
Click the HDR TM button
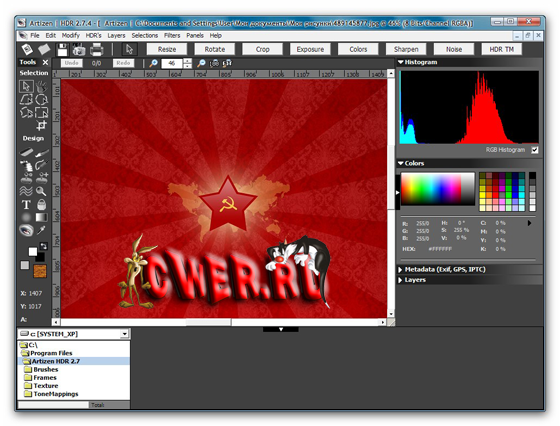(501, 49)
